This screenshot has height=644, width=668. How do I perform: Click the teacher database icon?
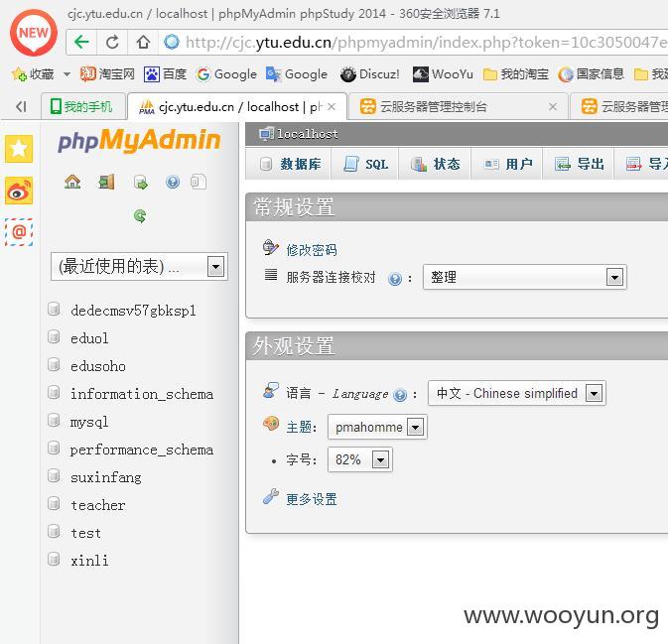pos(54,503)
